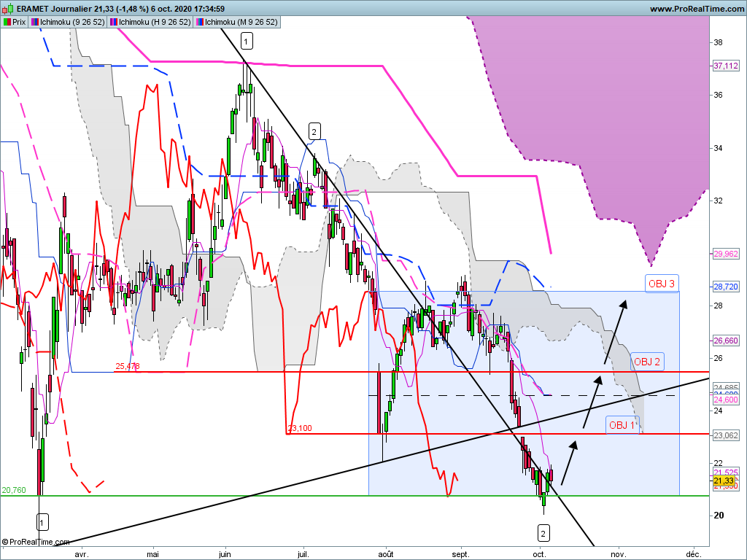
Task: Click the août label on time axis
Action: pos(386,554)
